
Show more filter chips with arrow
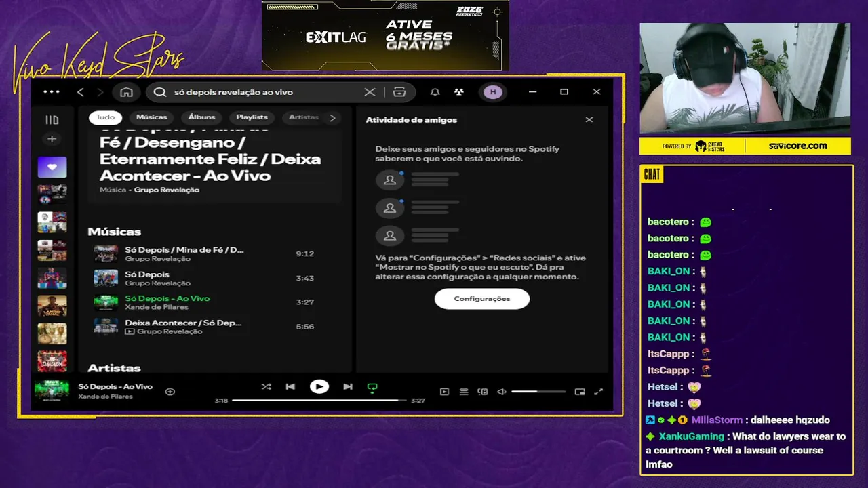(x=332, y=117)
